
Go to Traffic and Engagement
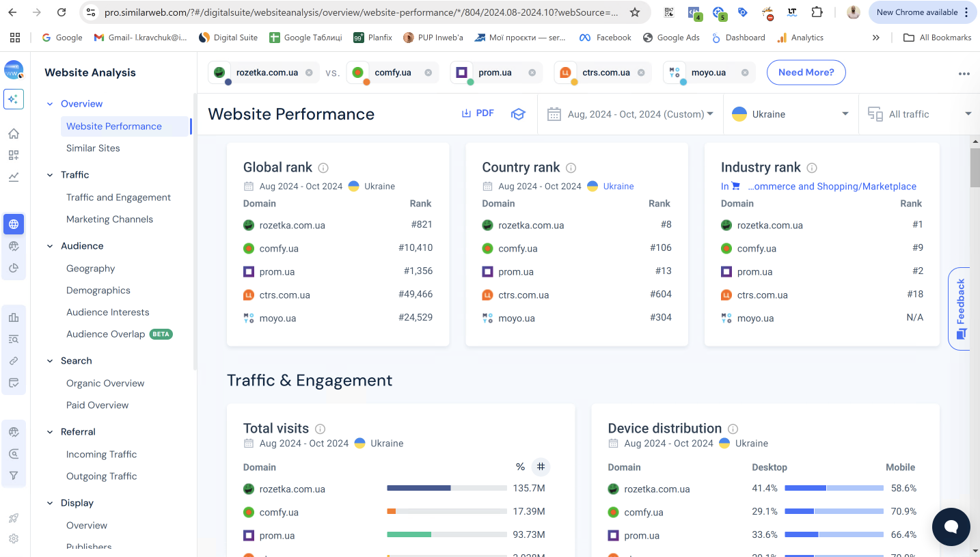pyautogui.click(x=118, y=198)
